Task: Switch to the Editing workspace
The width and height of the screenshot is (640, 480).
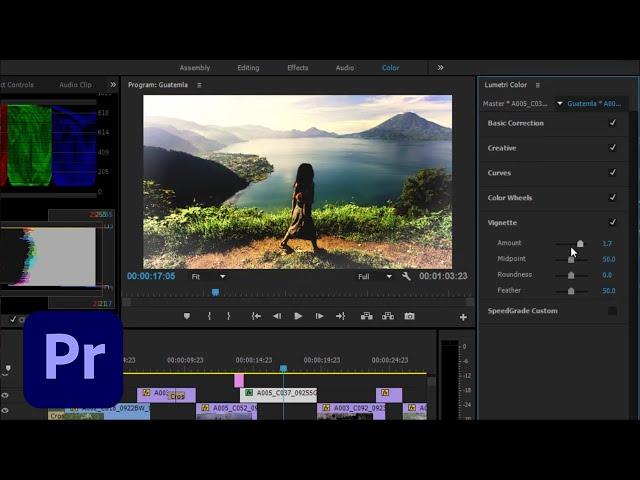Action: (x=248, y=68)
